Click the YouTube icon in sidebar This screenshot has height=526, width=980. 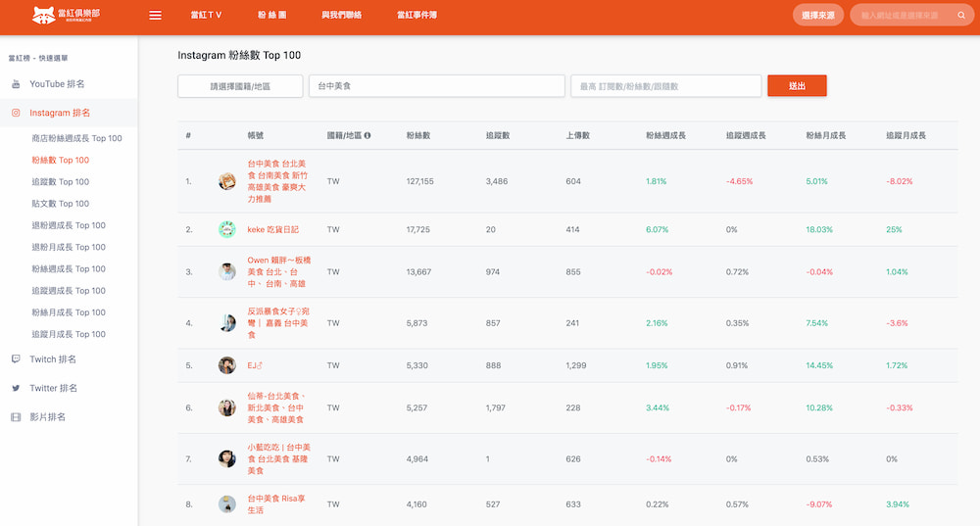(16, 83)
